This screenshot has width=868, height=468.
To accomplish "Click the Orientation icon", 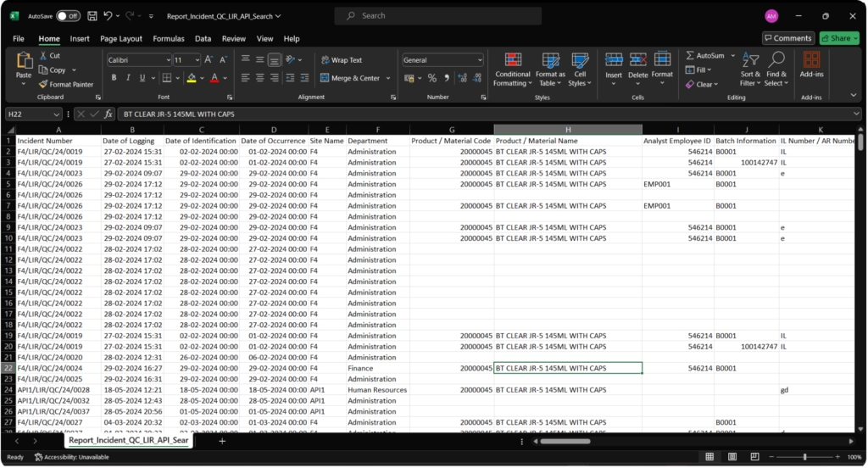I will coord(291,60).
